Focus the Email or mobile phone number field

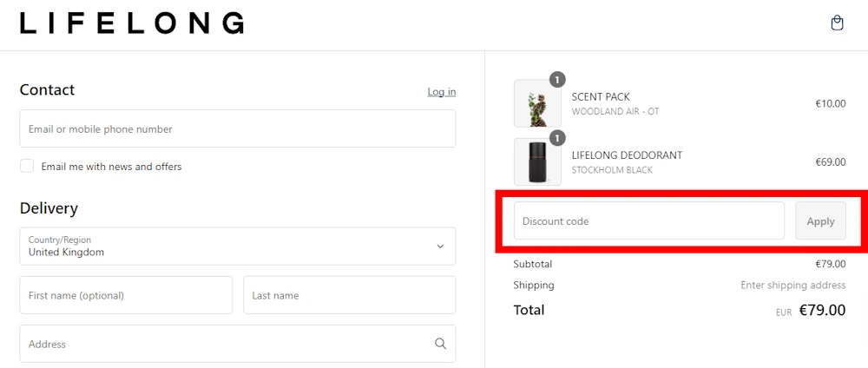click(x=238, y=128)
